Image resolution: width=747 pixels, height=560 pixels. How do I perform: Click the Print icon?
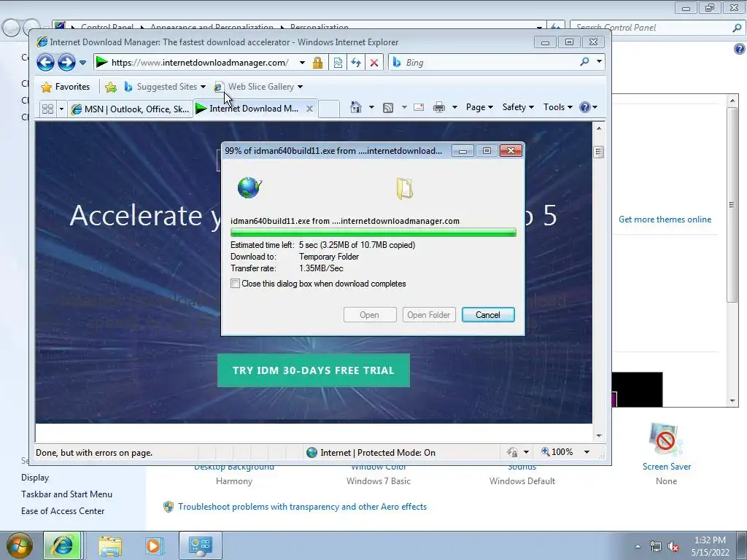coord(438,107)
